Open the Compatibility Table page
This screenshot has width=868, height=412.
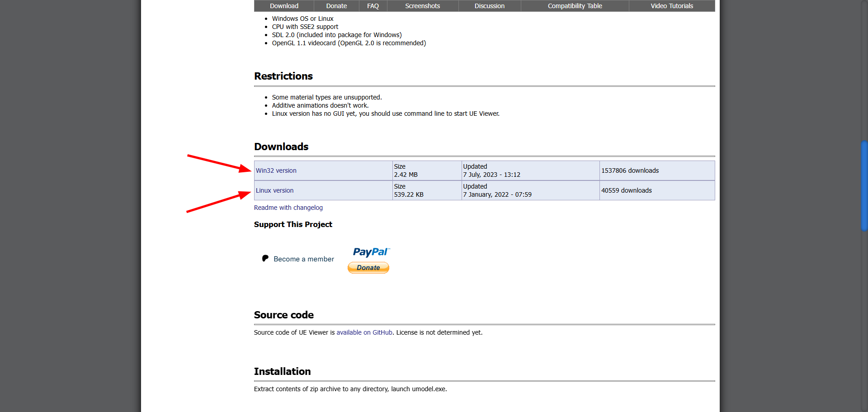pyautogui.click(x=575, y=6)
